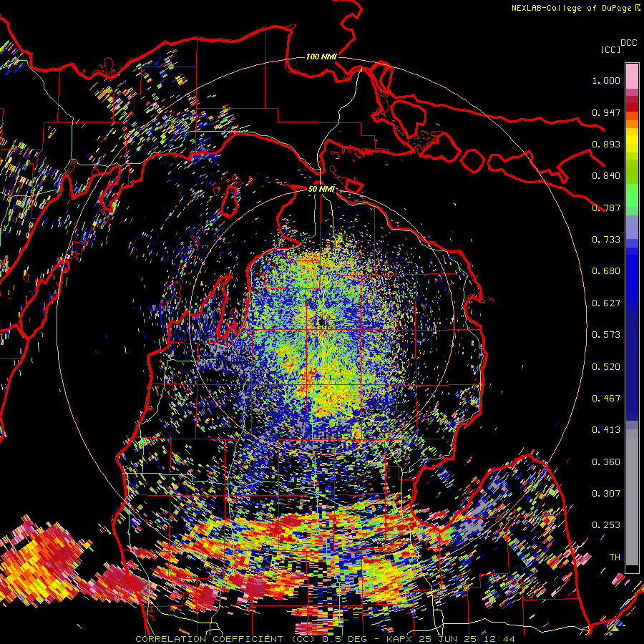644x644 pixels.
Task: Click the 0.573 legend value
Action: 606,335
